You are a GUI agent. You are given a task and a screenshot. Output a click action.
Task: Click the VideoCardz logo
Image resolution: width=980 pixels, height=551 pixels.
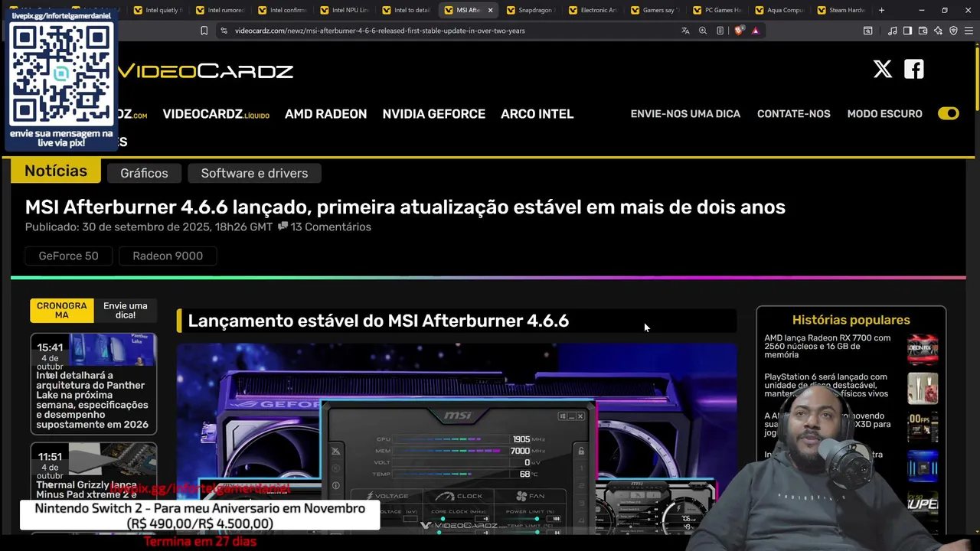(205, 71)
